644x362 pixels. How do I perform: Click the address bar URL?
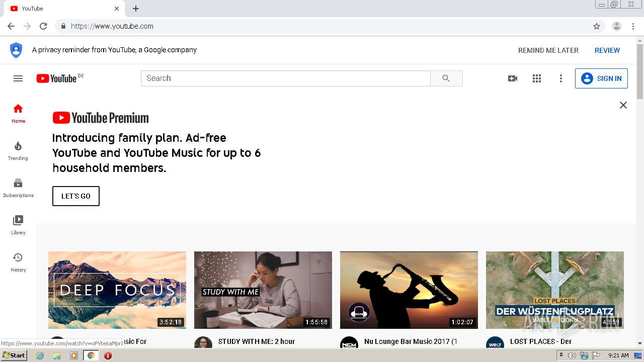(112, 26)
